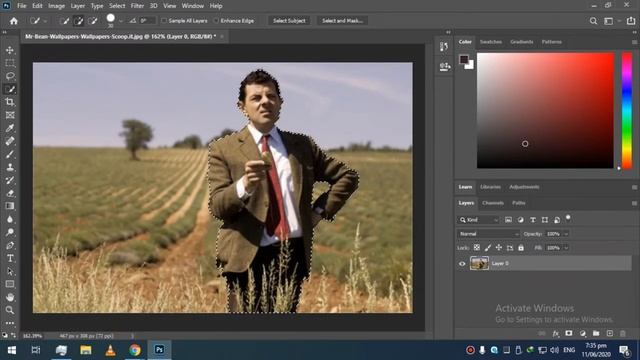Toggle the layer filter on/off switch
The height and width of the screenshot is (360, 640).
pos(568,218)
